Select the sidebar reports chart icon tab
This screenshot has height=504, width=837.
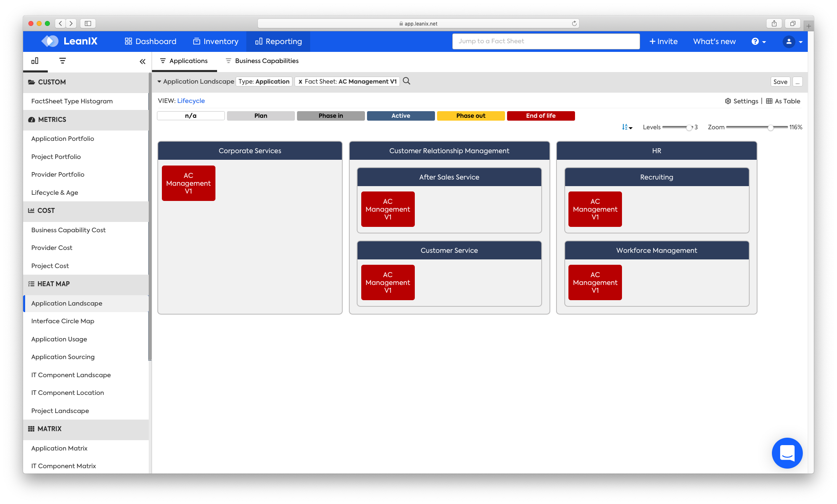[x=35, y=61]
